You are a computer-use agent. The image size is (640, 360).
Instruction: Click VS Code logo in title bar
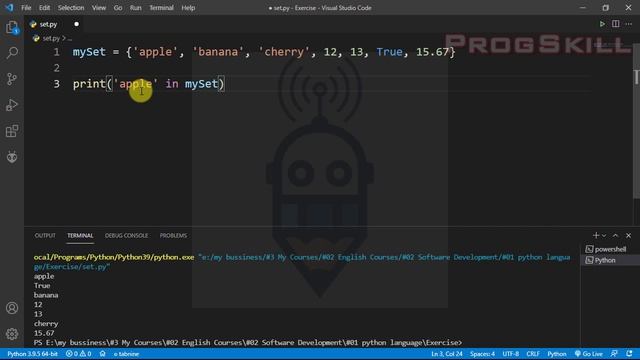pos(9,8)
